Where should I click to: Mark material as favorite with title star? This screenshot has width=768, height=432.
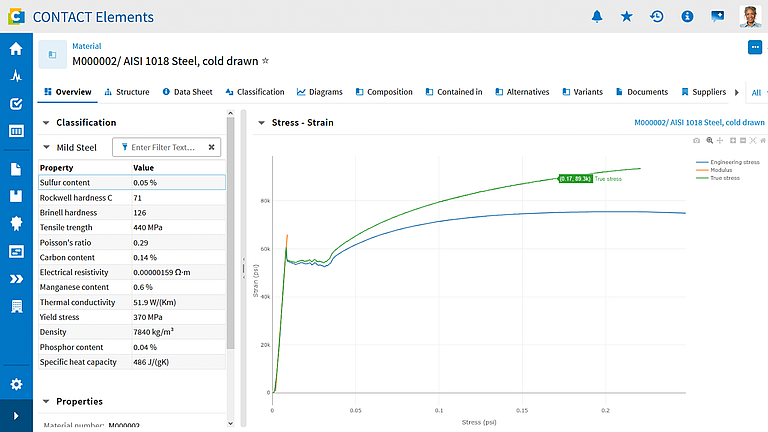point(265,61)
